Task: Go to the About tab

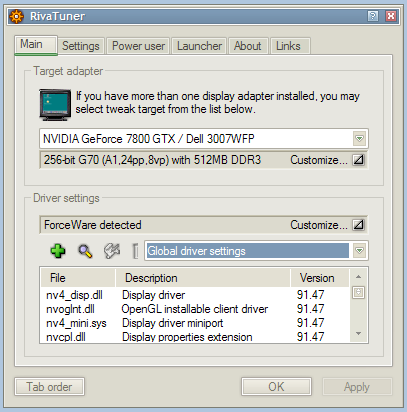Action: pyautogui.click(x=248, y=46)
